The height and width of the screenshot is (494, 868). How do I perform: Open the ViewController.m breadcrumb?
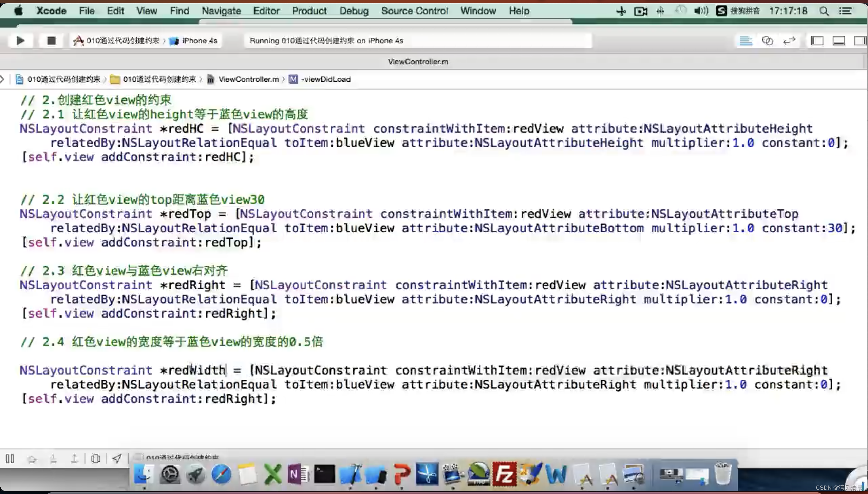pos(243,79)
